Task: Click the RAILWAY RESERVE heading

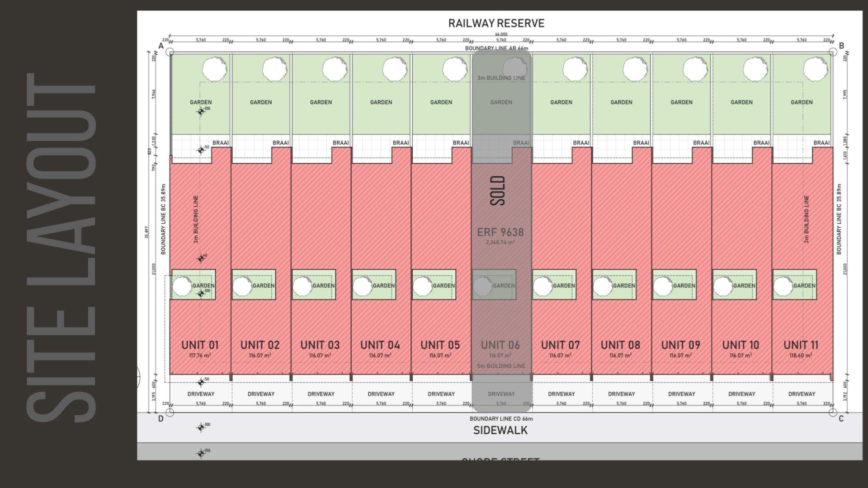Action: (496, 23)
